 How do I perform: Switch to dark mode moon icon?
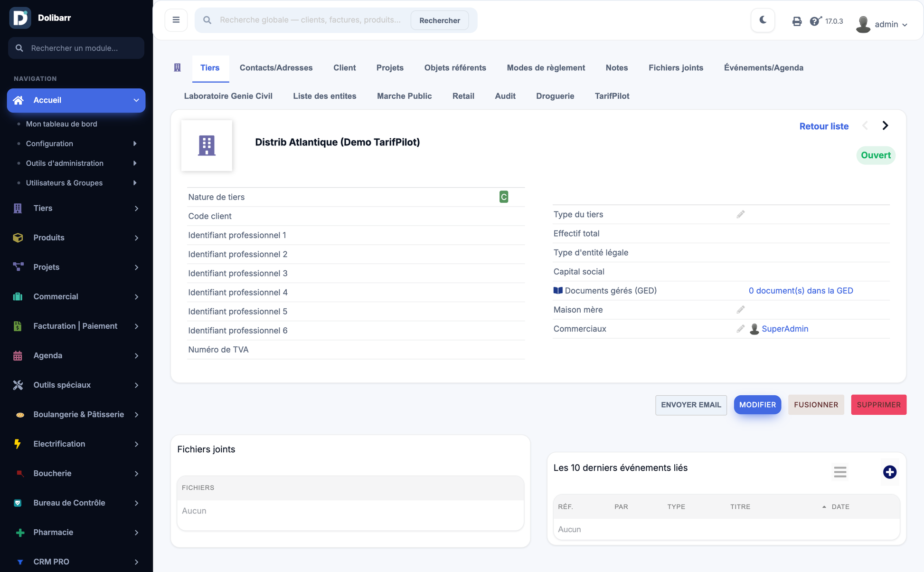pos(763,20)
